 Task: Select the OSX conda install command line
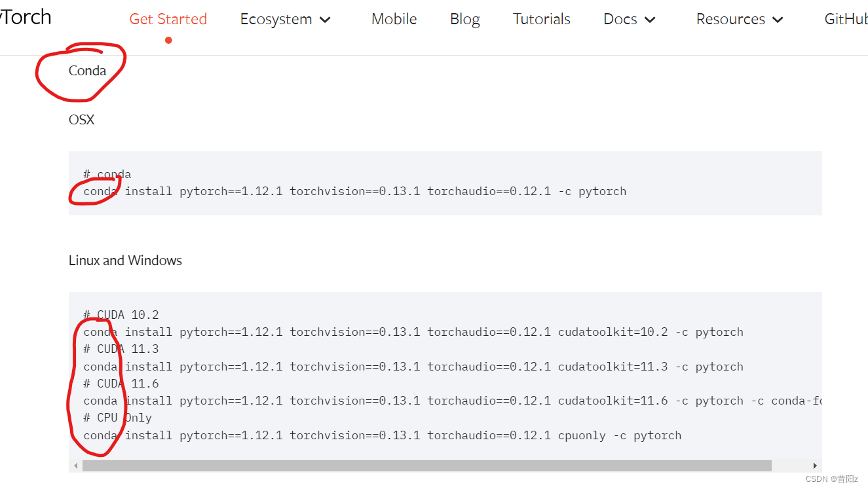coord(354,191)
